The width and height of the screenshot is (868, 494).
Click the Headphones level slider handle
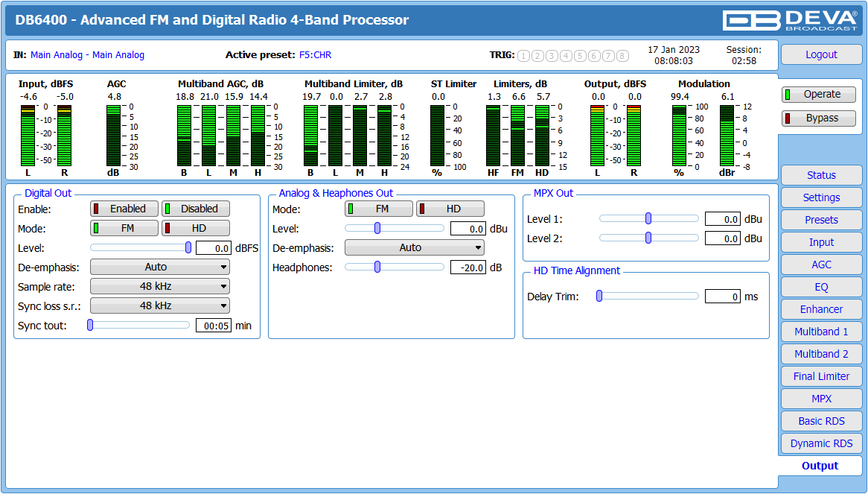pos(377,267)
